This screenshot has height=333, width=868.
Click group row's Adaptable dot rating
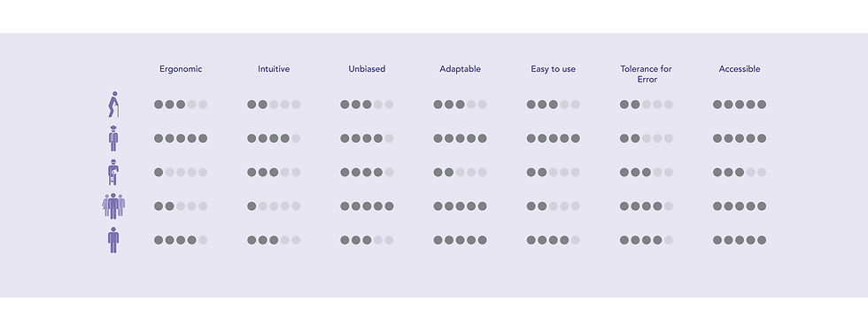pos(460,206)
